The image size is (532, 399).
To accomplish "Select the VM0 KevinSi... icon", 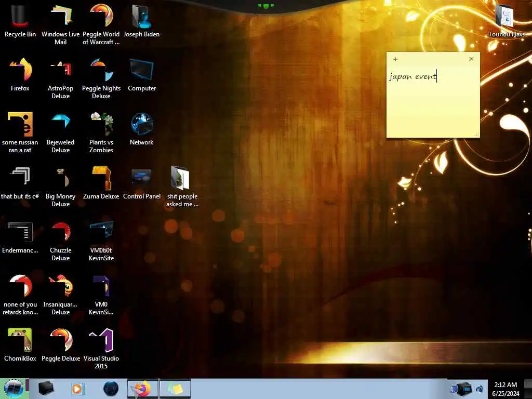I will tap(101, 295).
